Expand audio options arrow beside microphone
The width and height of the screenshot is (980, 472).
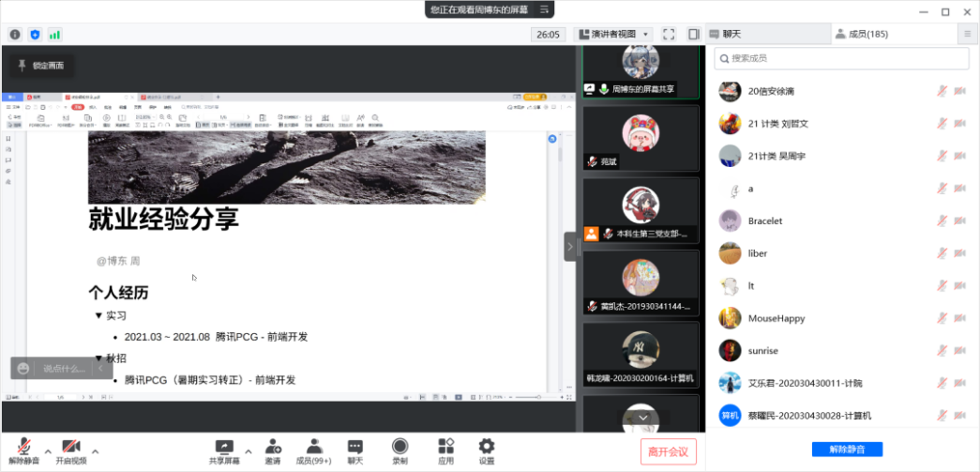point(48,451)
